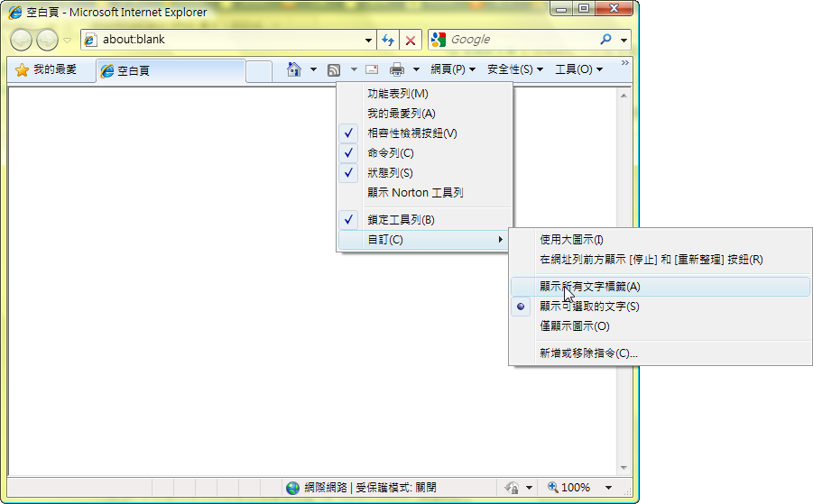Image resolution: width=813 pixels, height=504 pixels.
Task: Open the 網頁(P) menu
Action: [x=453, y=69]
